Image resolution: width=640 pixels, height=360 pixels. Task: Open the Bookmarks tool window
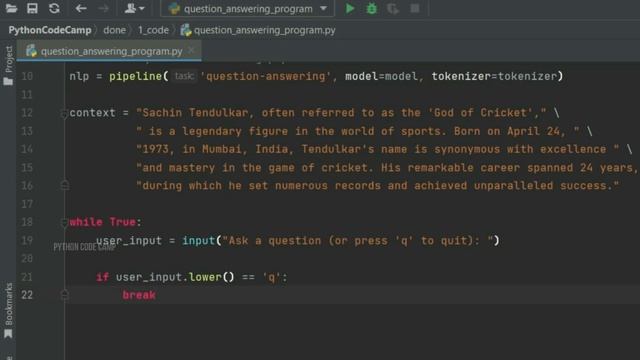click(x=9, y=311)
